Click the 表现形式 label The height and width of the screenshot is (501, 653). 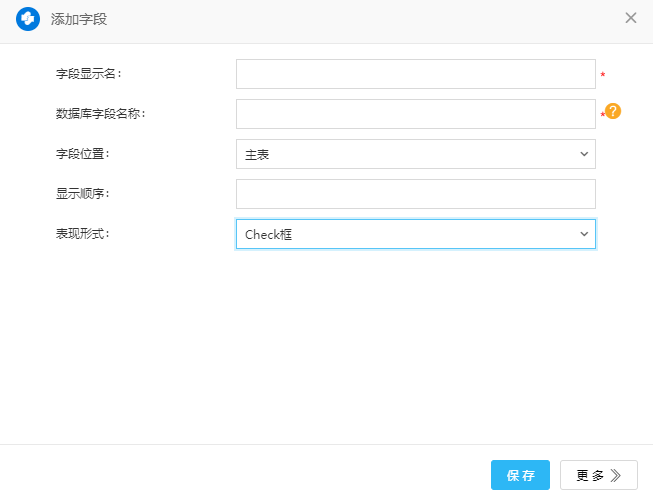pos(82,234)
